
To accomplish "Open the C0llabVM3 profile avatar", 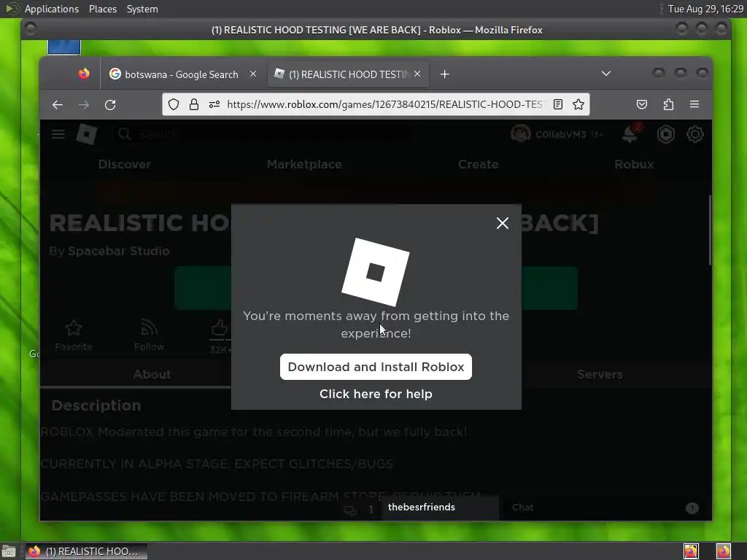I will click(x=520, y=134).
